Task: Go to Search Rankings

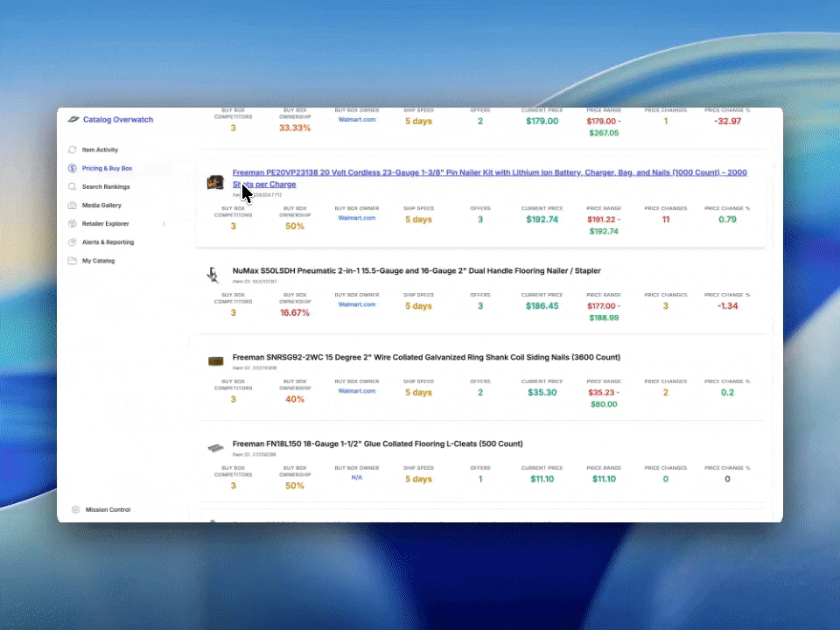Action: (106, 187)
